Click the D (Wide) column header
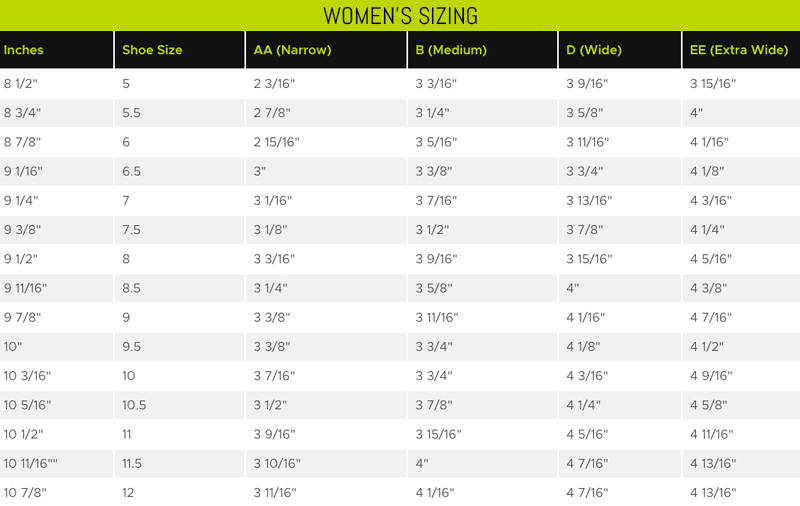Screen dimensions: 800x506 (620, 50)
